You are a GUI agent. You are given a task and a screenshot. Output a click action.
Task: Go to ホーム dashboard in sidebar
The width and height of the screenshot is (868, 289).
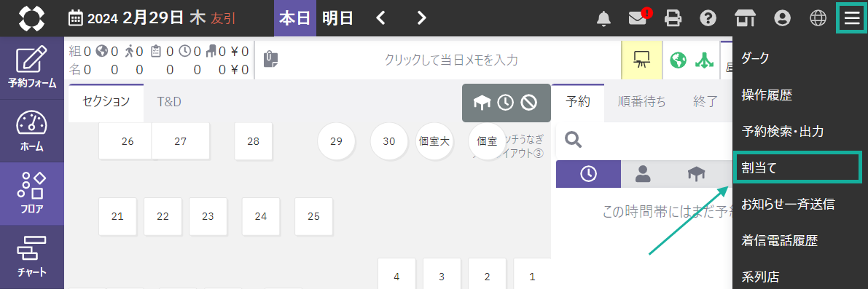32,131
